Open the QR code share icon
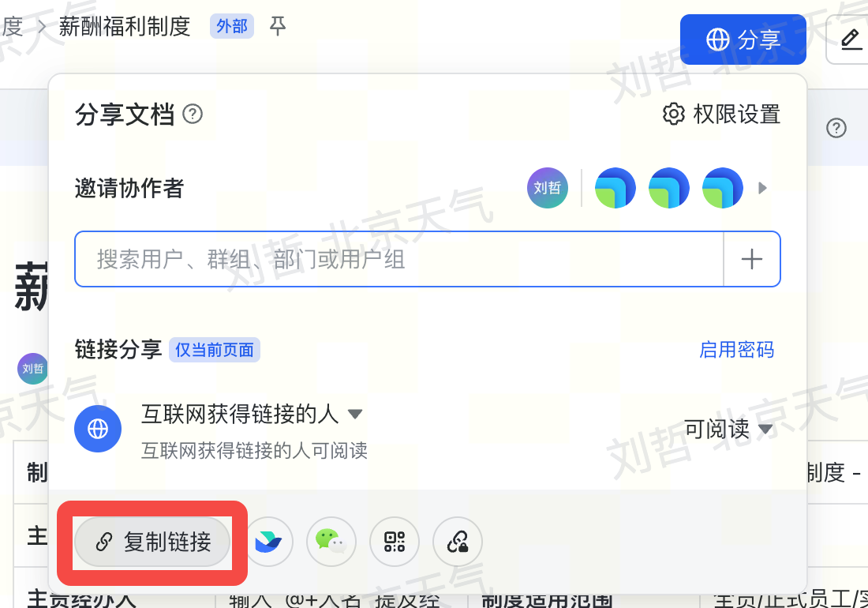 394,542
